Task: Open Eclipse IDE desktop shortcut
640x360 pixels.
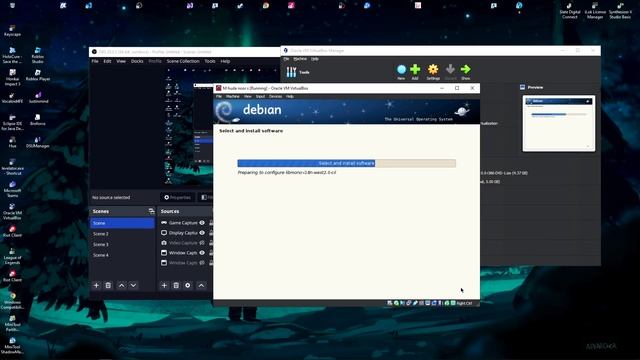Action: 12,122
